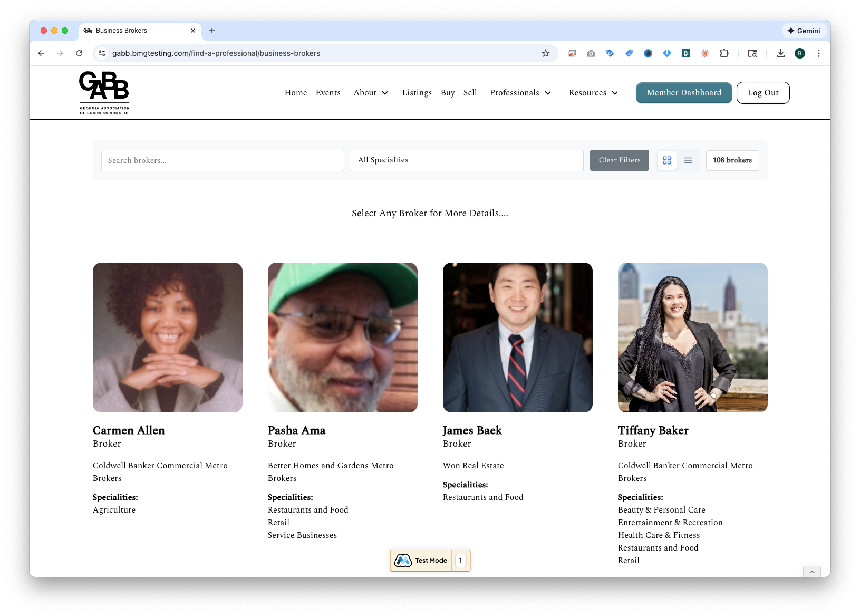The width and height of the screenshot is (860, 616).
Task: Click the browser address bar URL
Action: (216, 53)
